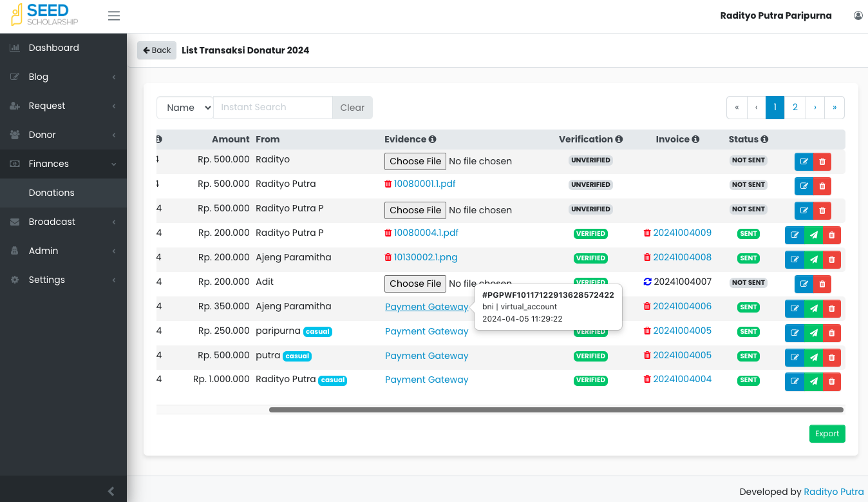Edit the putra Rp. 500.000 row

[795, 358]
